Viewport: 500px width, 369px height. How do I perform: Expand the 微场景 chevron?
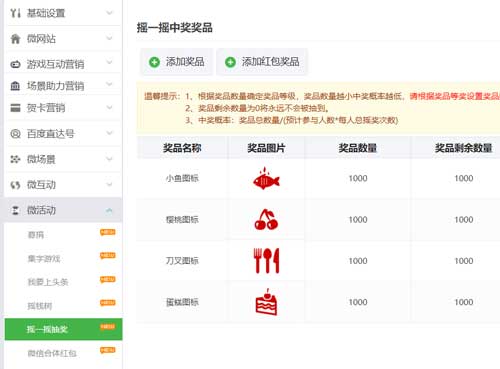[109, 159]
